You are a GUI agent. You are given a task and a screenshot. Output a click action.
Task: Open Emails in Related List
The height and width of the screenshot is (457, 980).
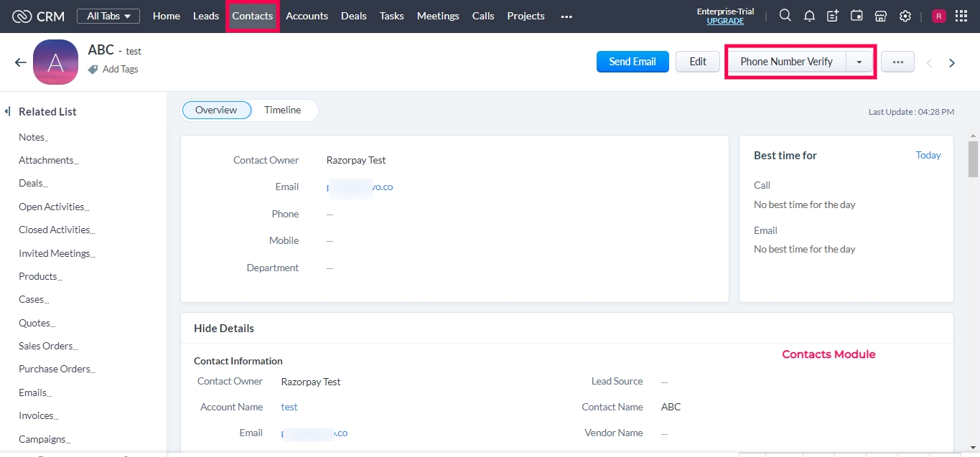tap(35, 392)
